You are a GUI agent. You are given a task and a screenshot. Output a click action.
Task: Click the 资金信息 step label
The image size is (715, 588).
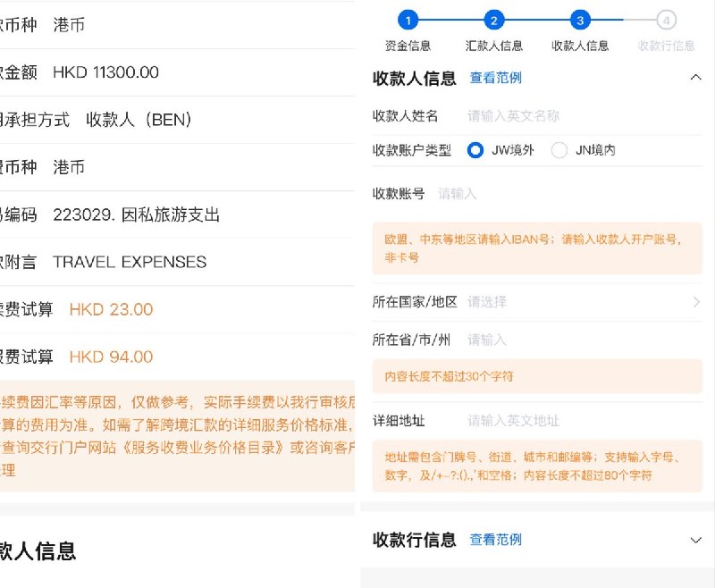coord(408,46)
